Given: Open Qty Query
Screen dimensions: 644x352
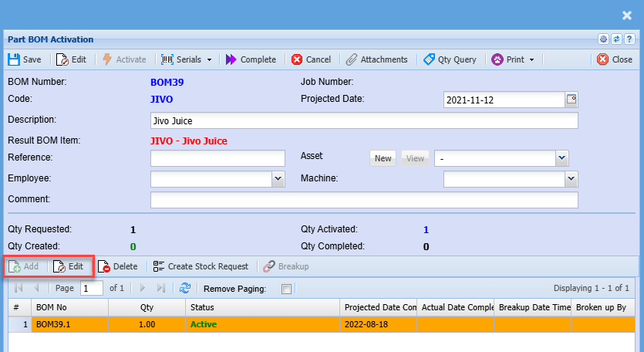Looking at the screenshot, I should (450, 59).
